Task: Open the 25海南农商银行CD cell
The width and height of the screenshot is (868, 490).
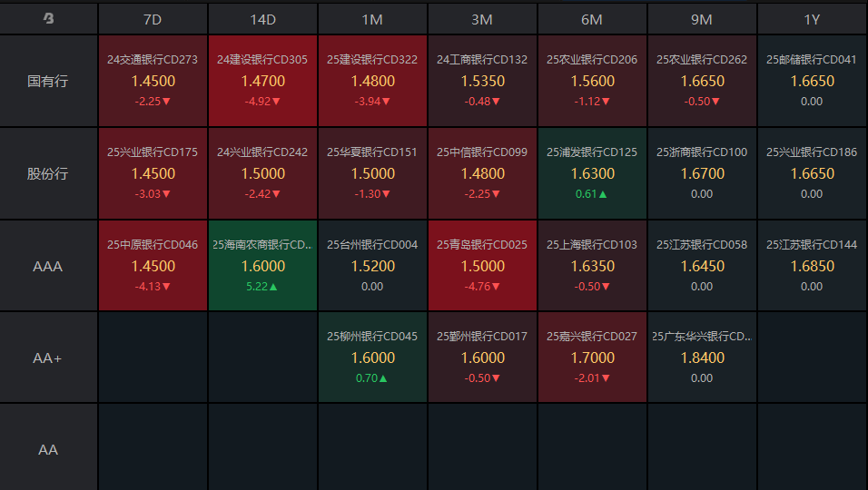Action: (263, 266)
